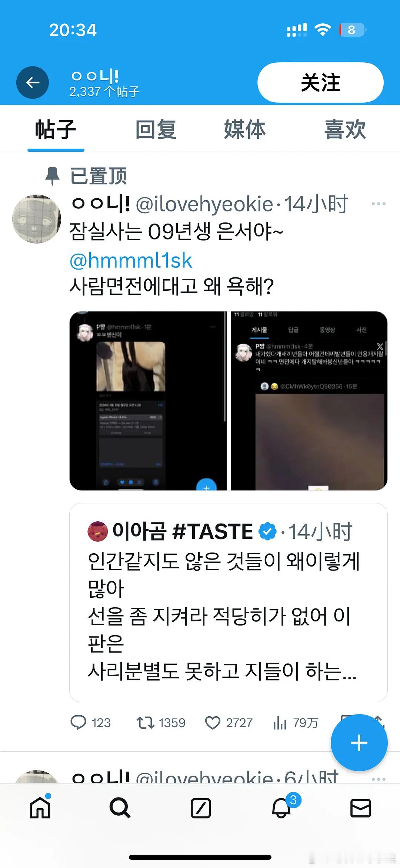
Task: Open the Grok slash icon
Action: 201,808
